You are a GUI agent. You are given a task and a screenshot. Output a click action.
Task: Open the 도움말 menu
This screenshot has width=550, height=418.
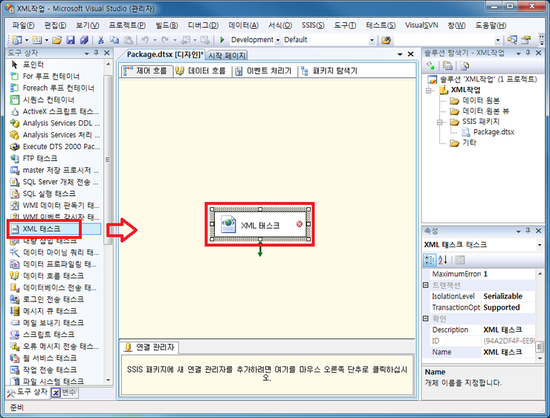490,25
